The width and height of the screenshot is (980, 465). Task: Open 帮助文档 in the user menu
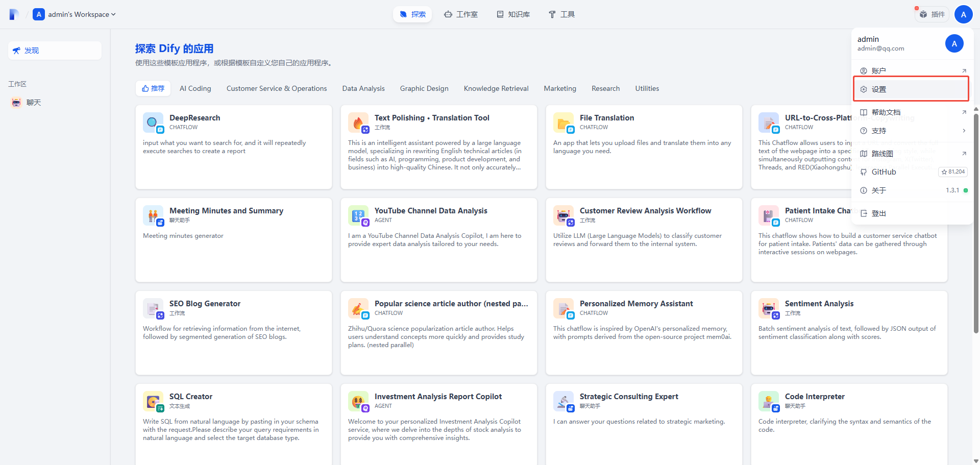[x=912, y=112]
